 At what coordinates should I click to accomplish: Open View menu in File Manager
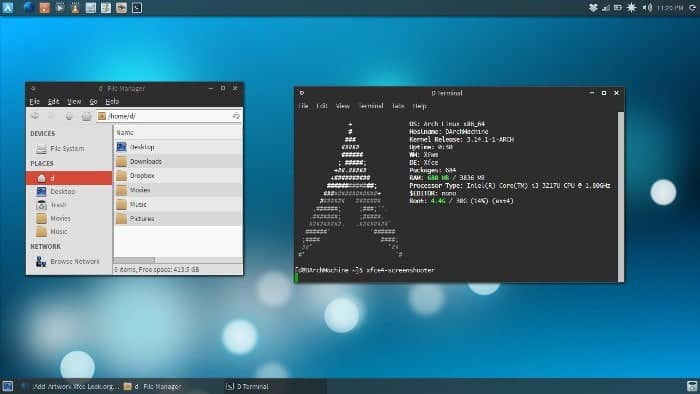74,102
